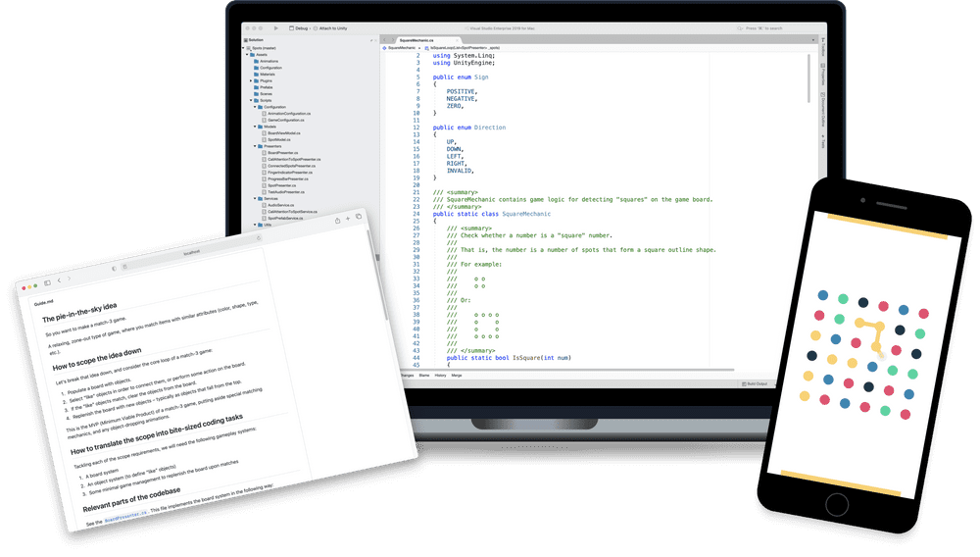Screen dimensions: 980x557
Task: Open a new Safari tab with plus icon
Action: click(x=348, y=219)
